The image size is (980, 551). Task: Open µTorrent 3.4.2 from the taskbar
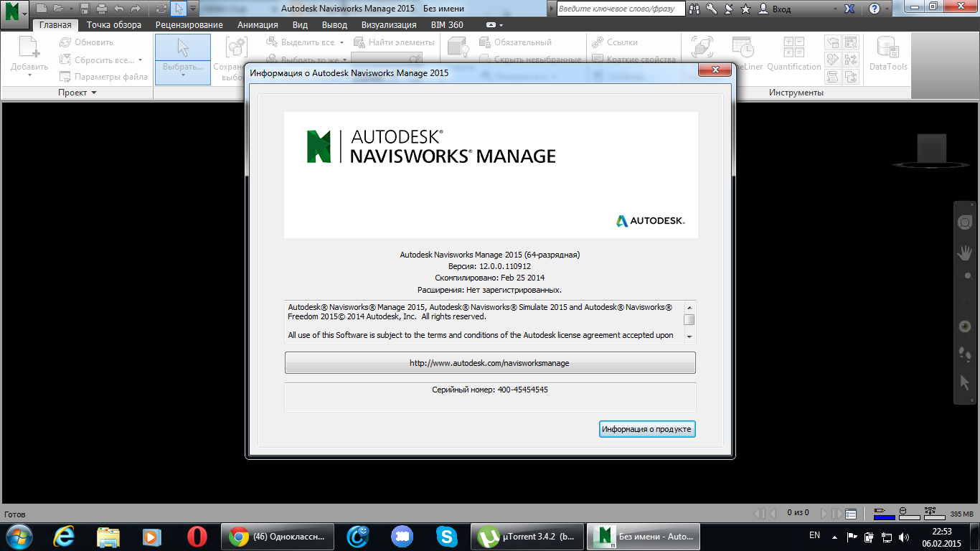pyautogui.click(x=527, y=536)
